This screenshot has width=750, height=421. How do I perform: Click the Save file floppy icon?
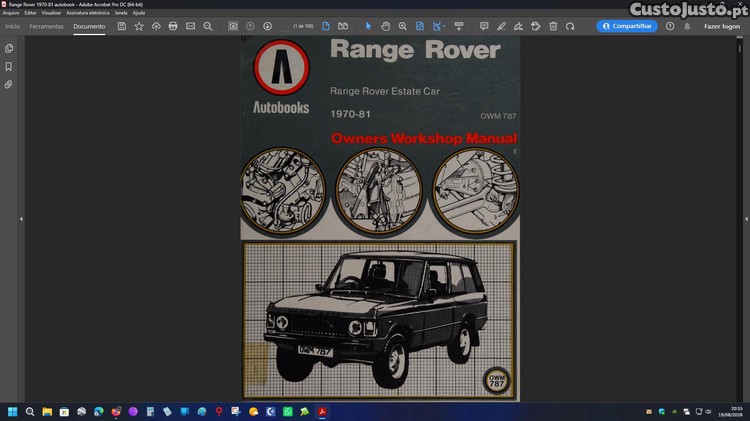tap(122, 26)
